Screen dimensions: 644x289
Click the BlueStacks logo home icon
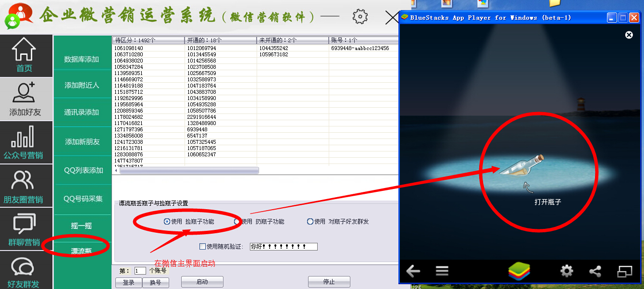(x=519, y=271)
